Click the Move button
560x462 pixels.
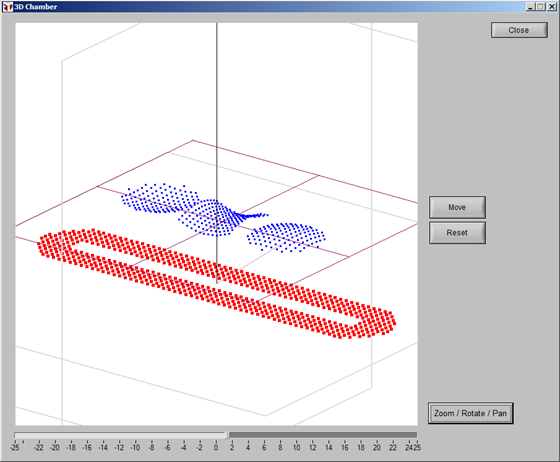coord(457,207)
